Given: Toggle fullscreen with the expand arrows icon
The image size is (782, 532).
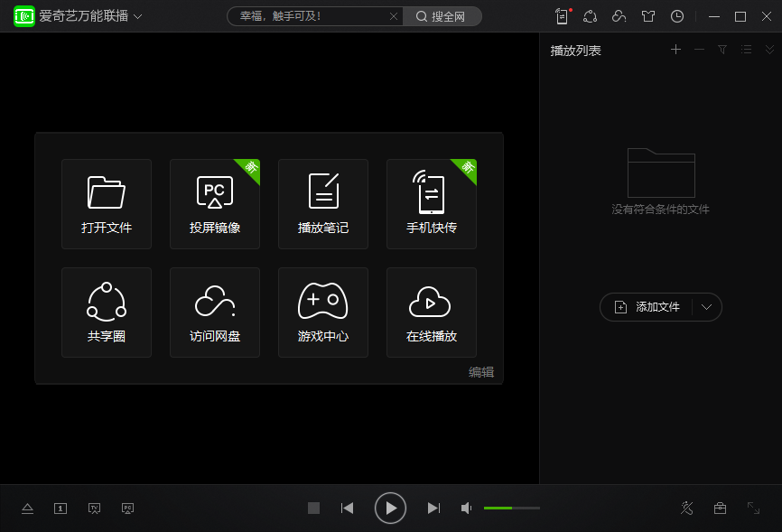Looking at the screenshot, I should [753, 509].
